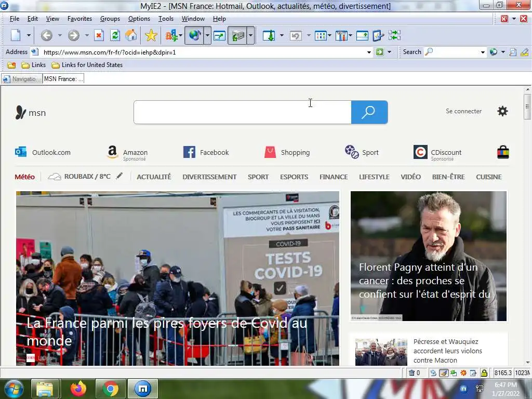
Task: Expand the auto-scroll icon dropdown arrow
Action: (x=282, y=35)
